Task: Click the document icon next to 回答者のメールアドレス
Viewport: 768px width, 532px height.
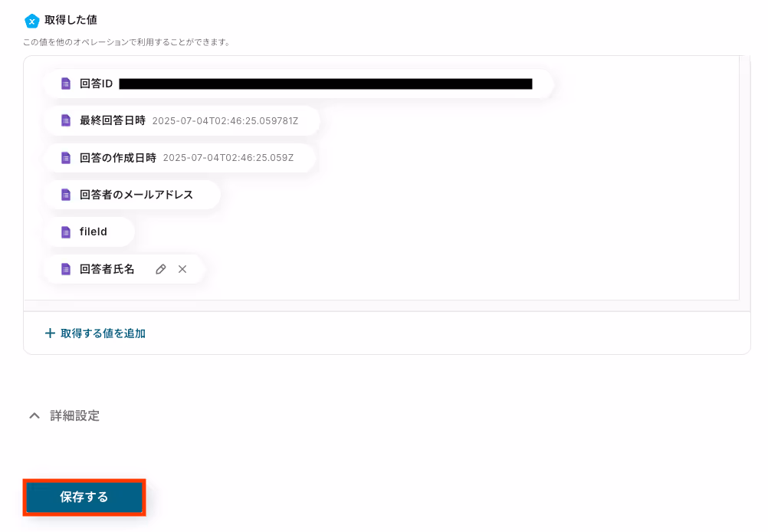Action: (66, 195)
